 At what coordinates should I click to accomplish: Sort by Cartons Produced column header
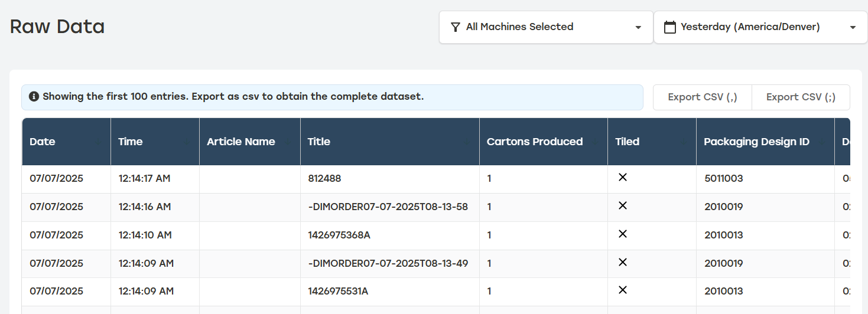[x=534, y=142]
